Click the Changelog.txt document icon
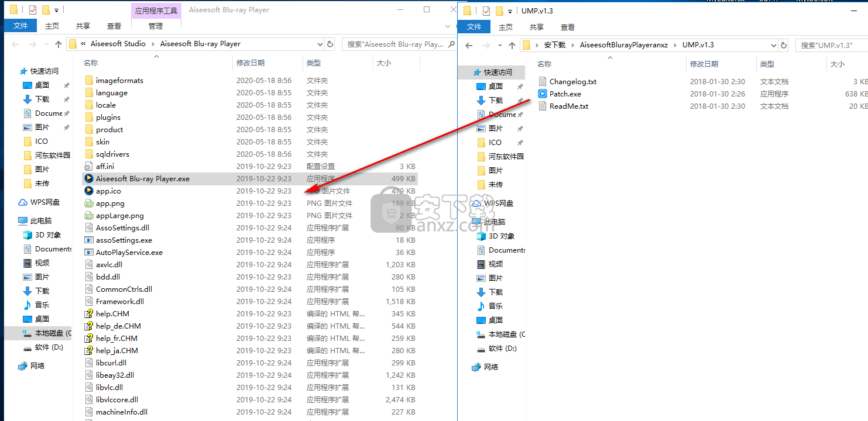 click(x=543, y=82)
